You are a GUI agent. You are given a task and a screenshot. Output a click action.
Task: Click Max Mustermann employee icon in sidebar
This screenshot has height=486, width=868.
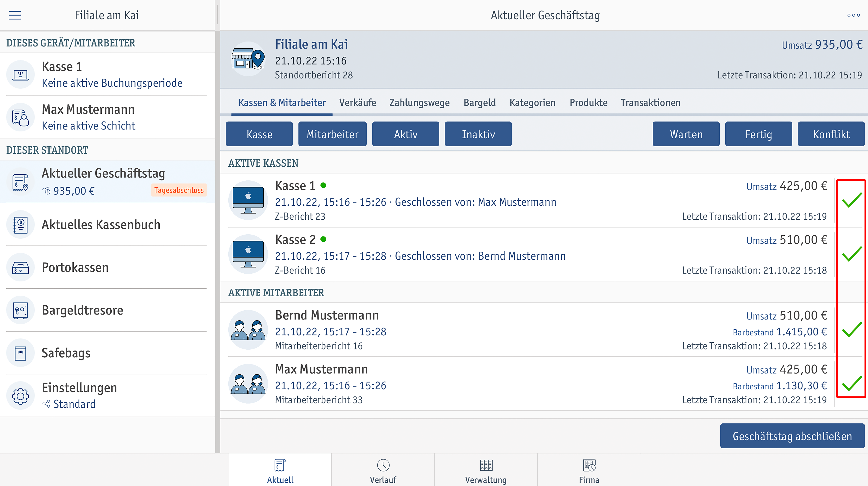21,117
